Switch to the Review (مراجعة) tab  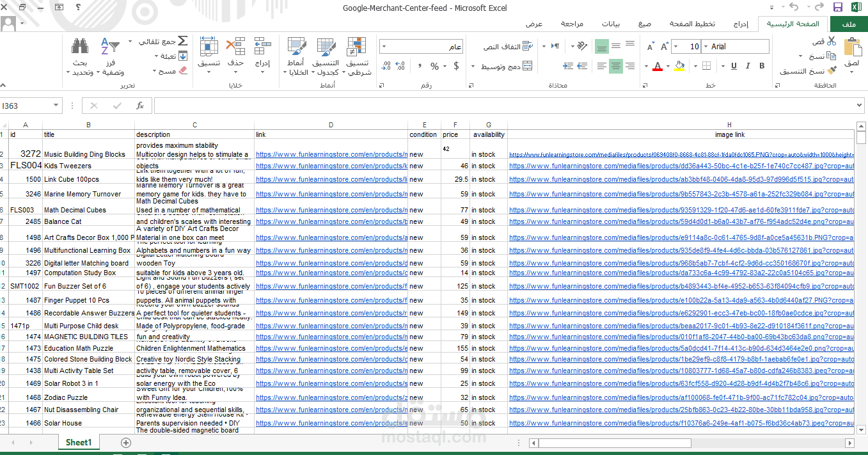572,24
